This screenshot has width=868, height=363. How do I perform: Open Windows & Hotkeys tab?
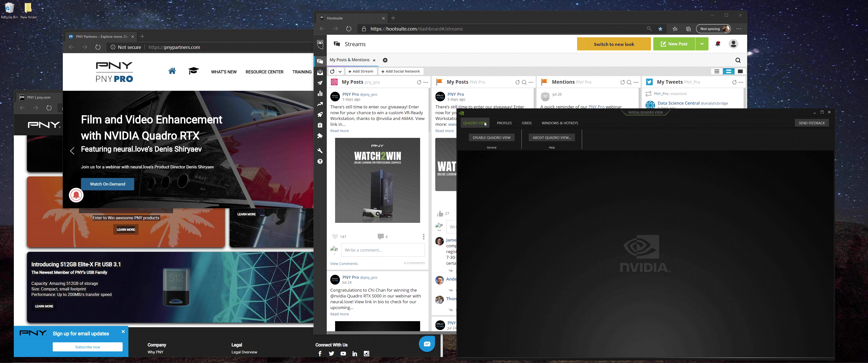click(560, 123)
